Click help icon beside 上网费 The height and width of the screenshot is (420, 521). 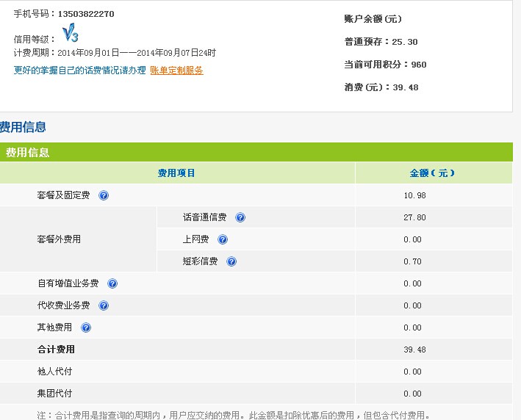click(x=223, y=239)
